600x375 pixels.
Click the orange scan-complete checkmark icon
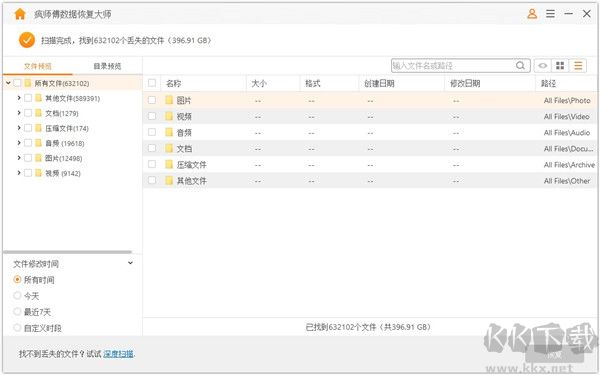27,40
